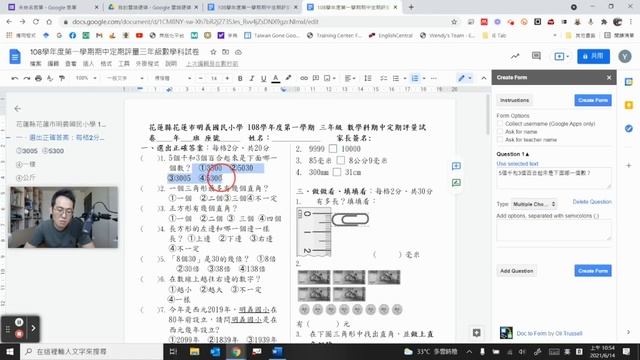
Task: Click the bottom Create Form button
Action: pyautogui.click(x=593, y=271)
